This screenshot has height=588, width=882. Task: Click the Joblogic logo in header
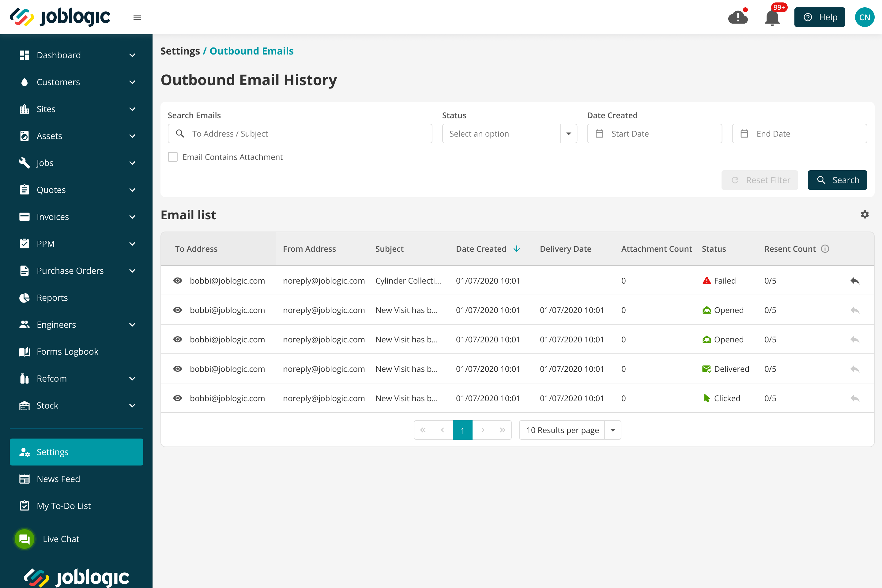60,17
